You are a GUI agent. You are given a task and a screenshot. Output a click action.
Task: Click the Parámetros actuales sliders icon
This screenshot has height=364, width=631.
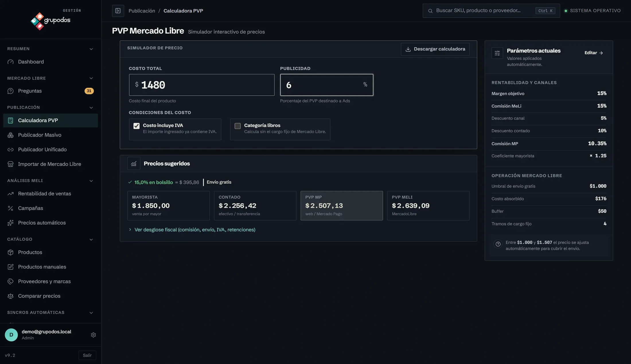(497, 53)
